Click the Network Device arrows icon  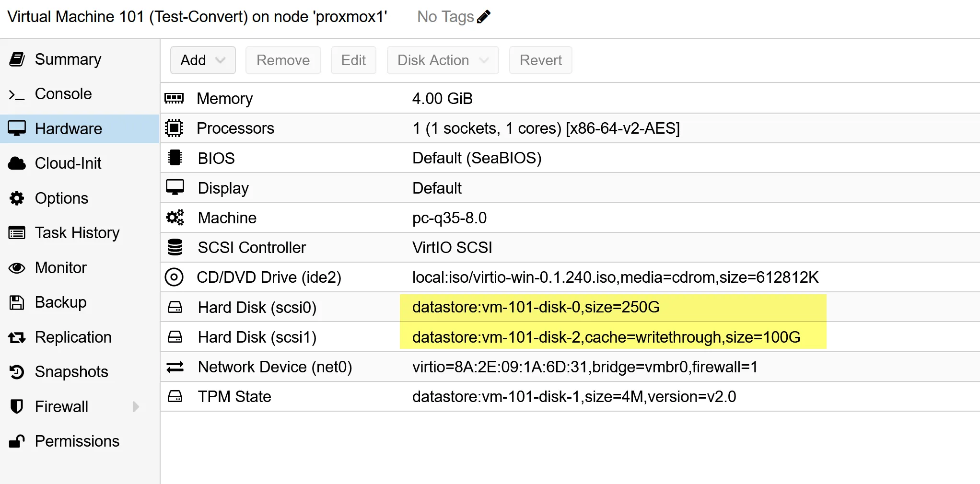point(175,367)
